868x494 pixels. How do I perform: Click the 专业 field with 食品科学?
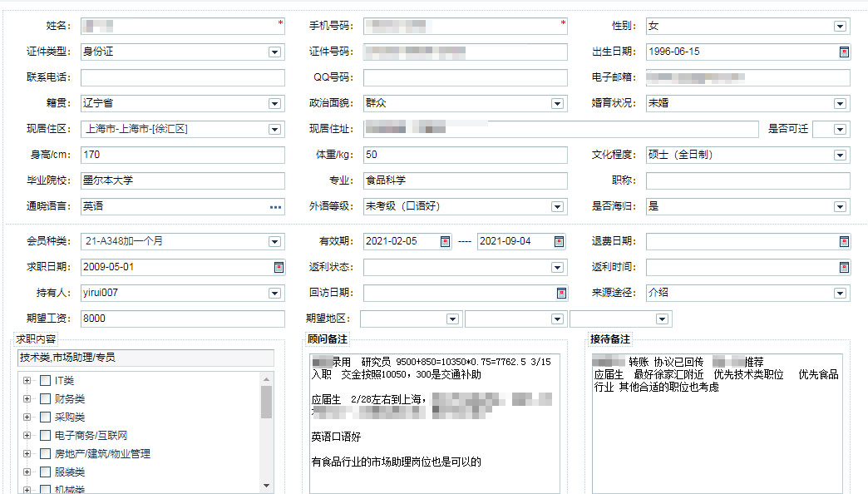466,180
